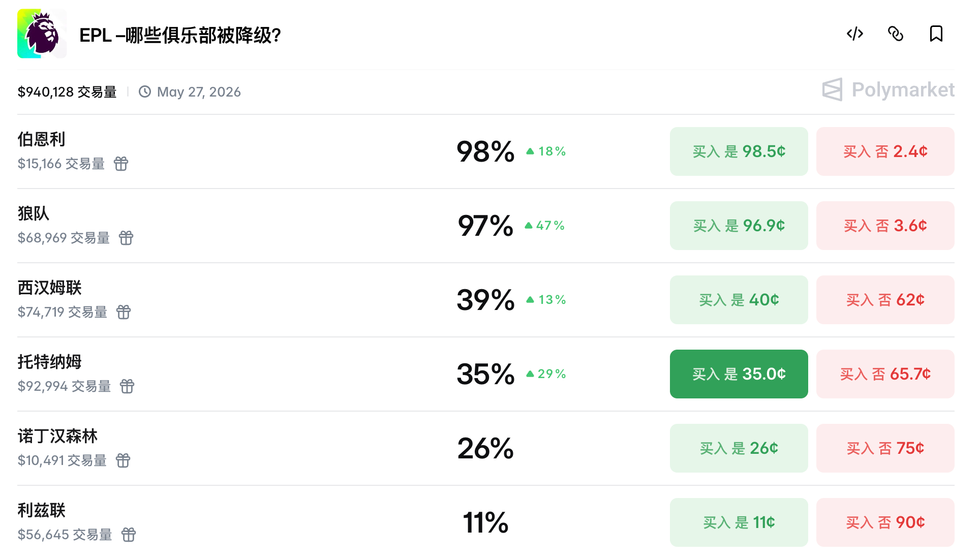Select the highlighted 买入 是 35.0¢ button
This screenshot has width=980, height=559.
738,374
